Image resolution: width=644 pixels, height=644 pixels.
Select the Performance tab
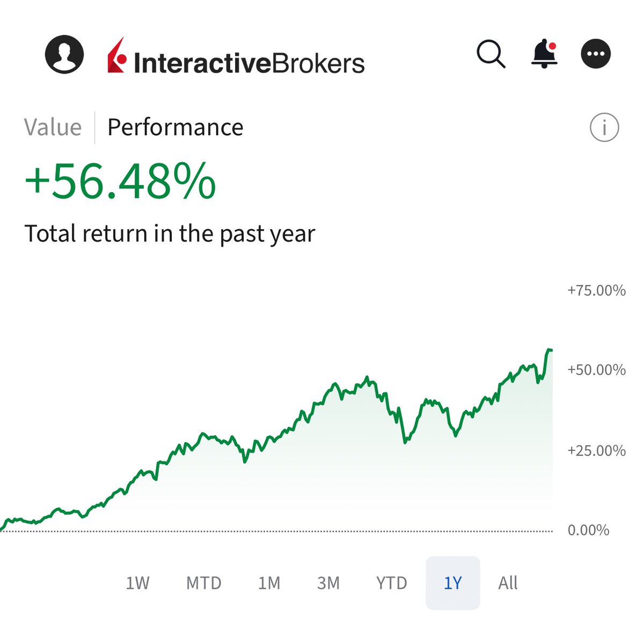coord(175,128)
